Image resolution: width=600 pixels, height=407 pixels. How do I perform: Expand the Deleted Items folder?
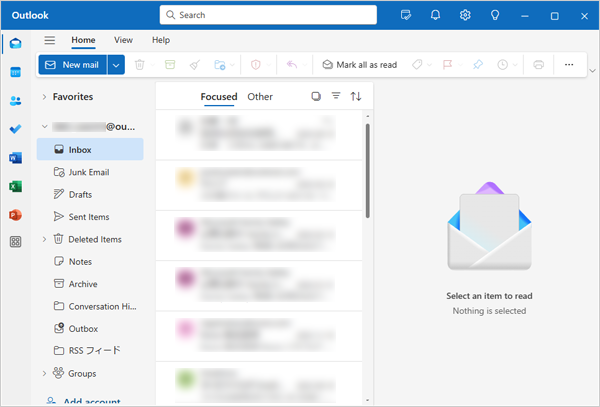[44, 239]
